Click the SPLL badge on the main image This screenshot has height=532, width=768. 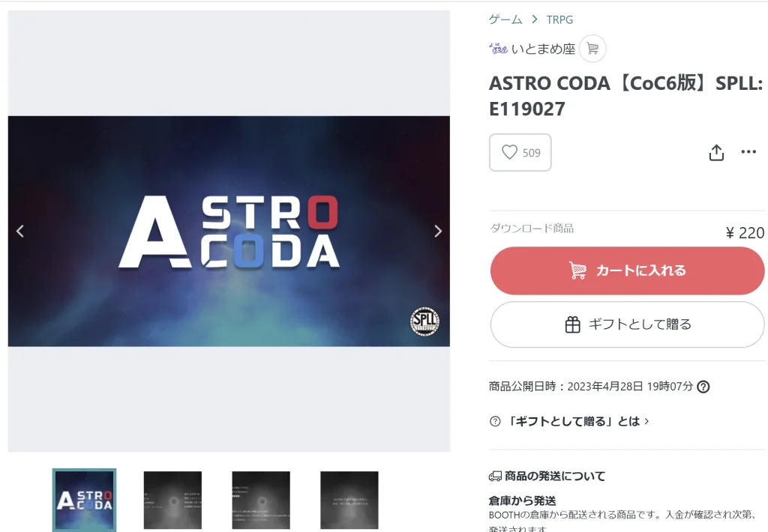pos(424,321)
